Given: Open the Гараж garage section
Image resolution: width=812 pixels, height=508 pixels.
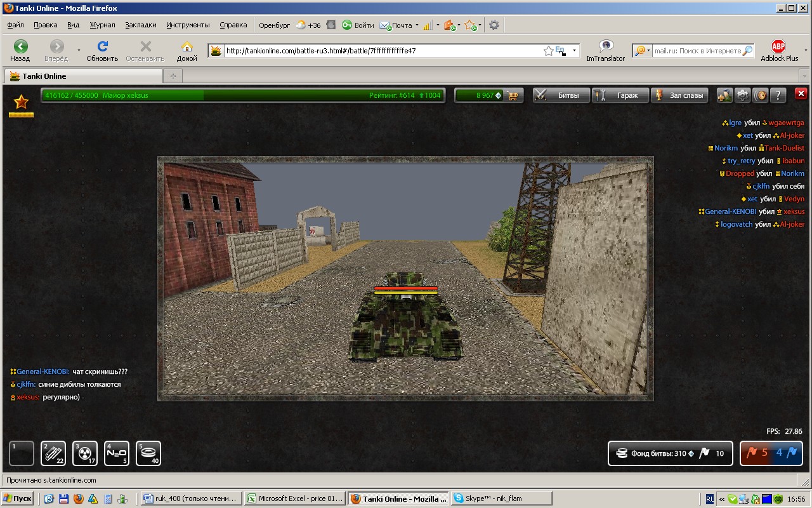Looking at the screenshot, I should (x=620, y=96).
